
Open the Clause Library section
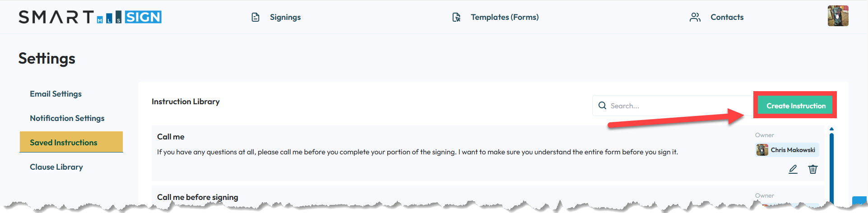click(56, 167)
